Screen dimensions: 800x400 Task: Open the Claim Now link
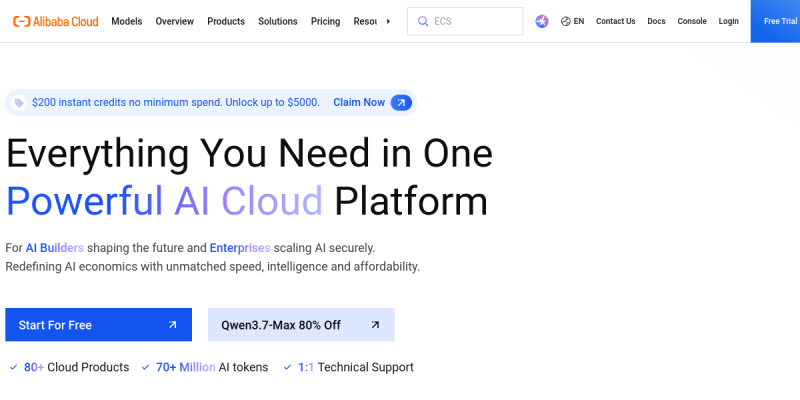point(359,103)
